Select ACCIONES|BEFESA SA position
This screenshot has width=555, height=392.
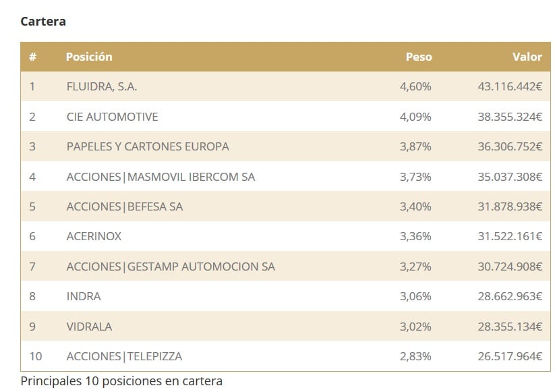point(125,206)
